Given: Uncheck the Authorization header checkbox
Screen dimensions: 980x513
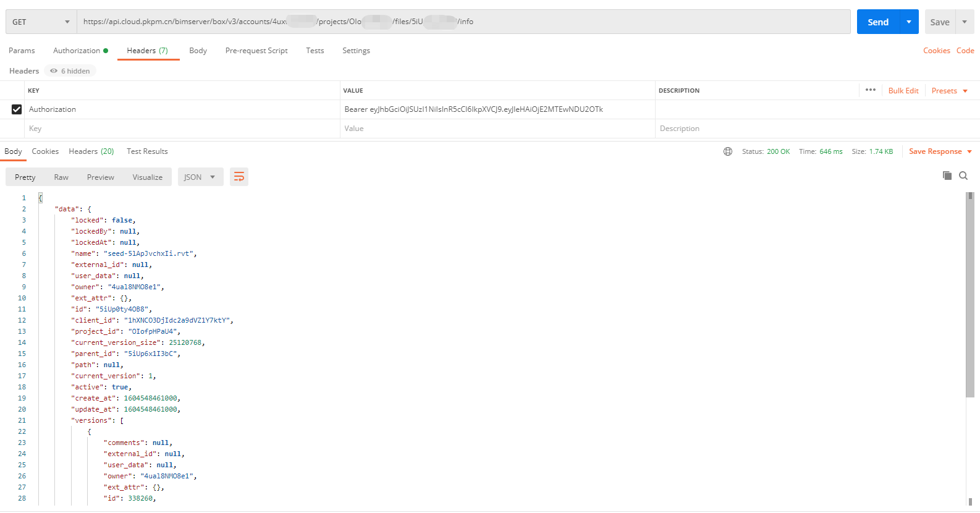Looking at the screenshot, I should (17, 109).
